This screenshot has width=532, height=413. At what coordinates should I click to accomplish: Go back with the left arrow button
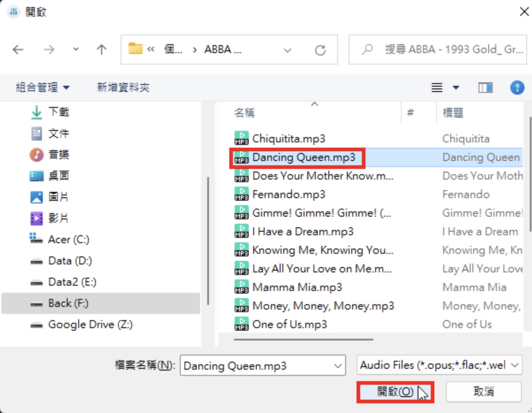tap(18, 50)
